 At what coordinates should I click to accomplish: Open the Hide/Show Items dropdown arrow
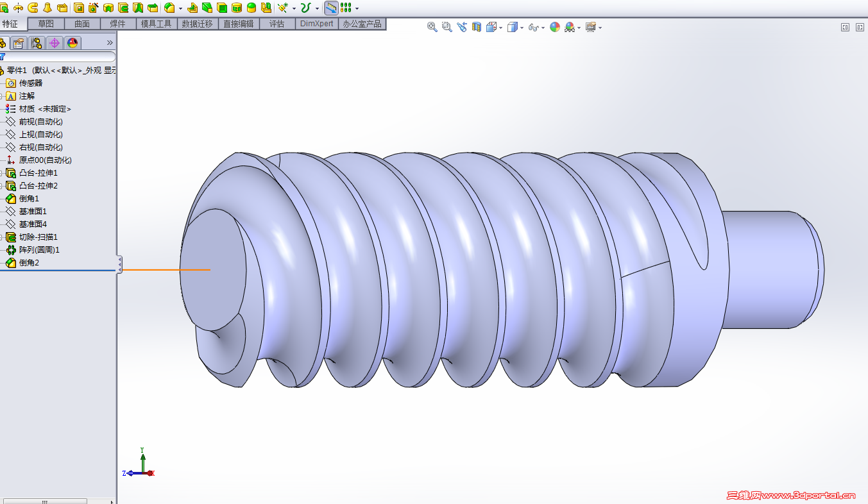pyautogui.click(x=543, y=28)
